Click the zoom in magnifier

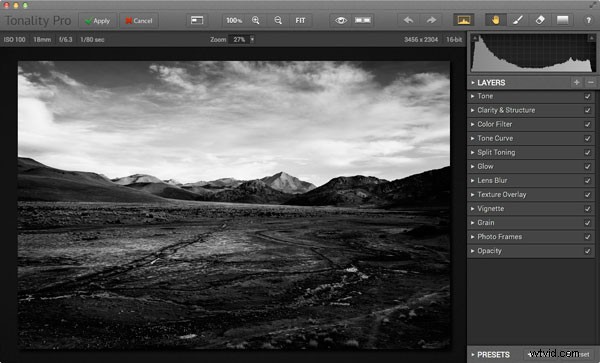click(256, 21)
